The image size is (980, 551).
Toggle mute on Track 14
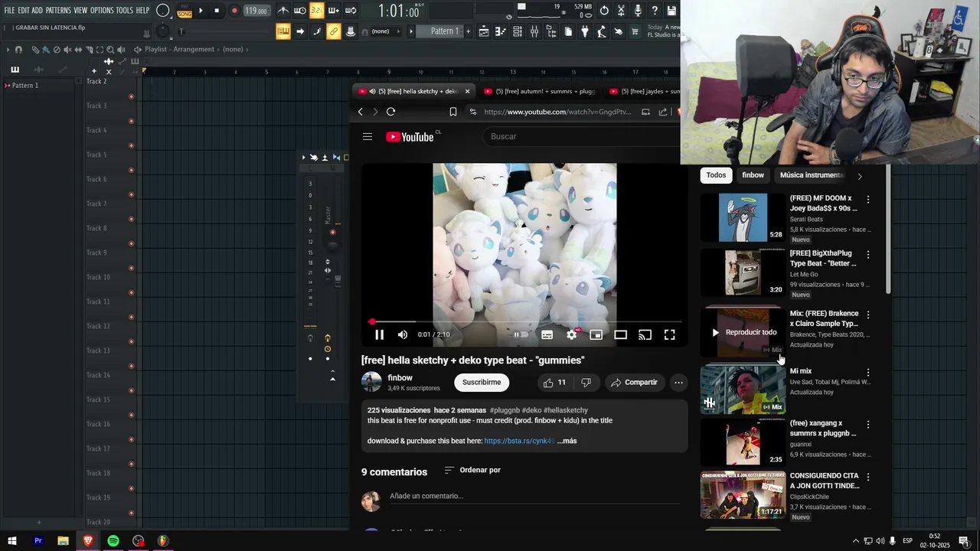point(132,390)
